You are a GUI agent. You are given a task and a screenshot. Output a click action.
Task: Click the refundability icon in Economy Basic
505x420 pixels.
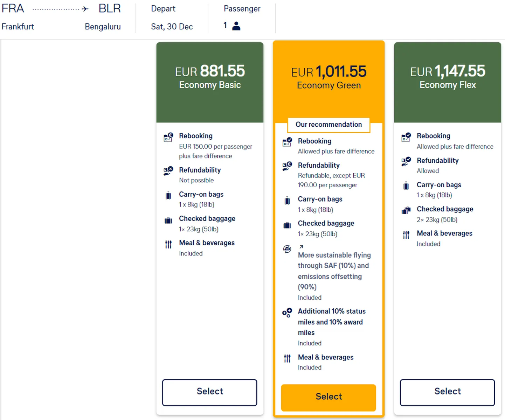tap(168, 171)
